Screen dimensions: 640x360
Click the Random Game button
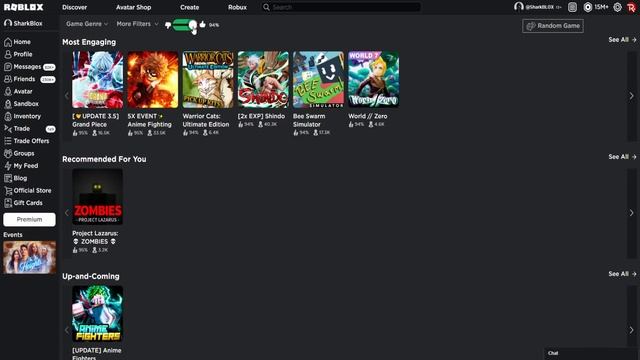coord(553,26)
